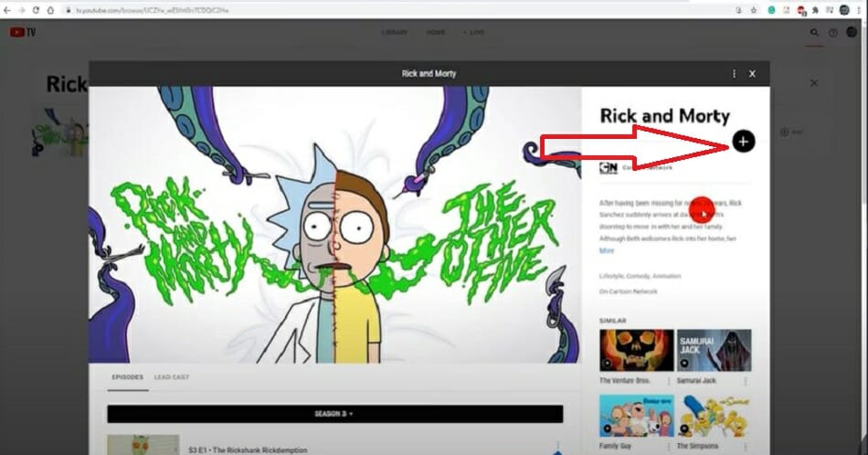Click the 'Samurai Jack' title label
The width and height of the screenshot is (868, 455).
click(696, 381)
